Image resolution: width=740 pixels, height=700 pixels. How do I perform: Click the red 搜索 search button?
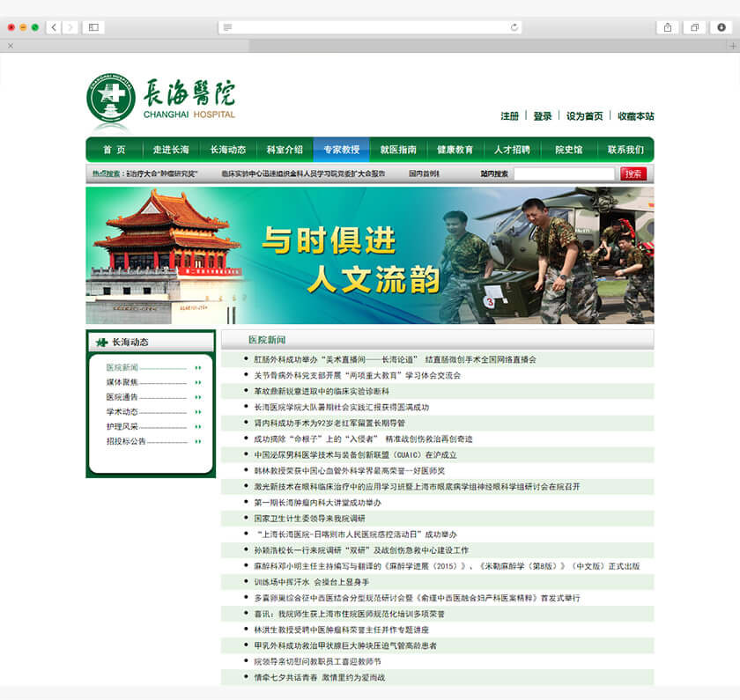tap(635, 173)
